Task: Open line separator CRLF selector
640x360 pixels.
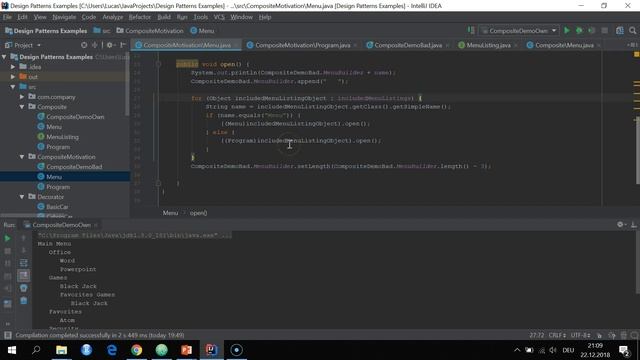Action: pos(557,335)
